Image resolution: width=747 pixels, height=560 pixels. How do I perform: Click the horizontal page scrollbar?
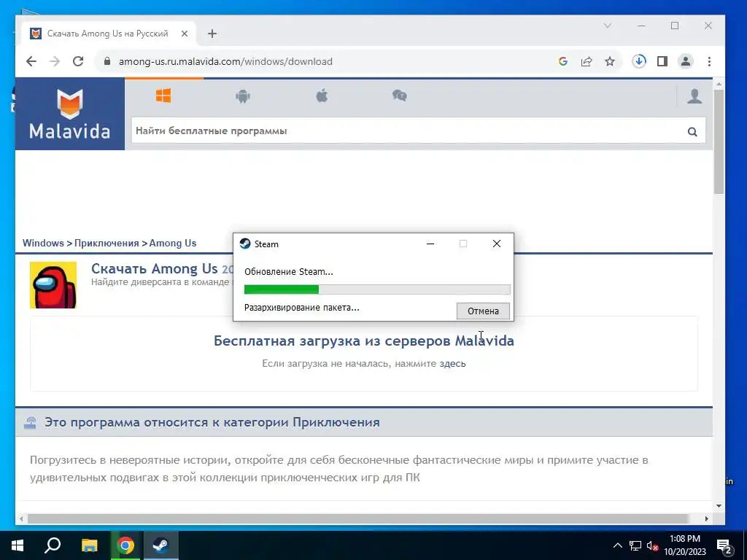tap(357, 518)
